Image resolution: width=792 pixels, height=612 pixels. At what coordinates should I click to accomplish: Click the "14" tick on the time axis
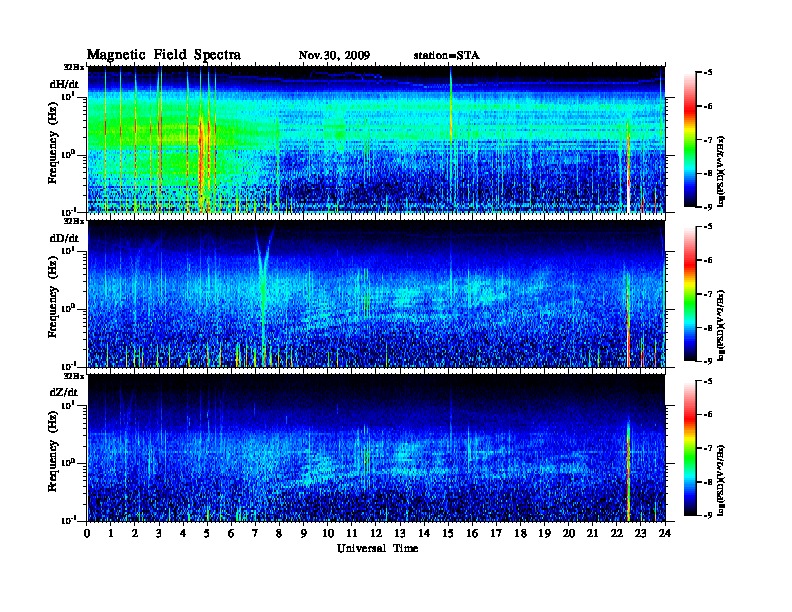pos(424,534)
